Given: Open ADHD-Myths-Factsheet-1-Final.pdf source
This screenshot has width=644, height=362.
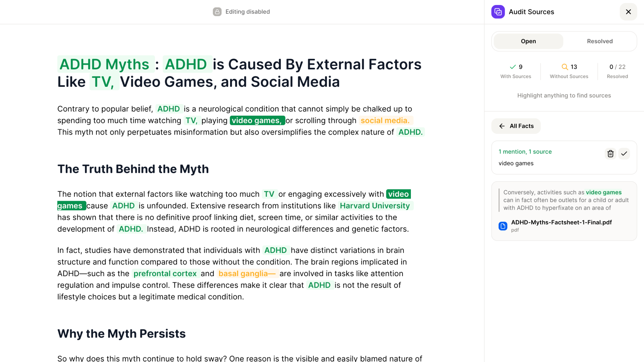Looking at the screenshot, I should point(561,222).
